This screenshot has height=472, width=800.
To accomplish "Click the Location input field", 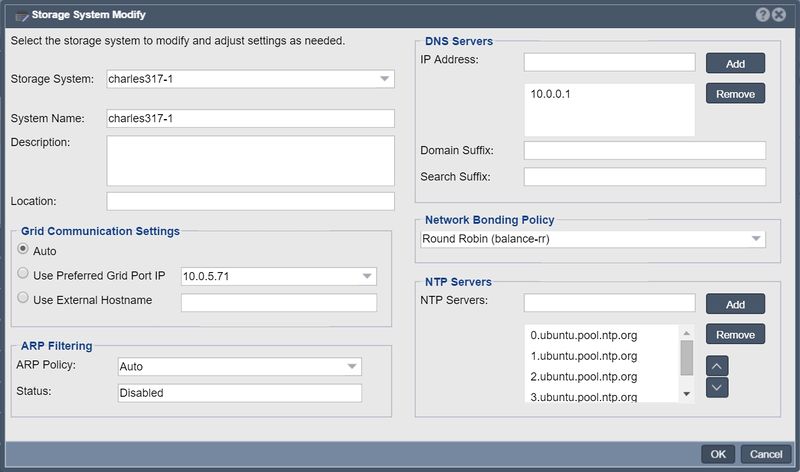I will click(x=251, y=201).
